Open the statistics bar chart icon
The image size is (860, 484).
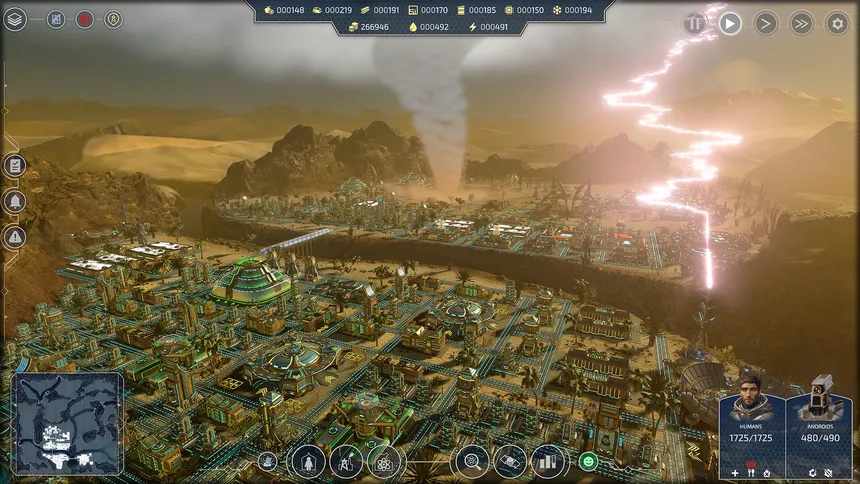[x=547, y=463]
